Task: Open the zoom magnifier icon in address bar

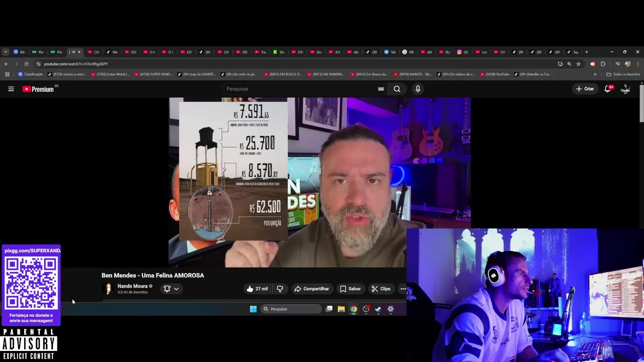Action: [x=569, y=64]
